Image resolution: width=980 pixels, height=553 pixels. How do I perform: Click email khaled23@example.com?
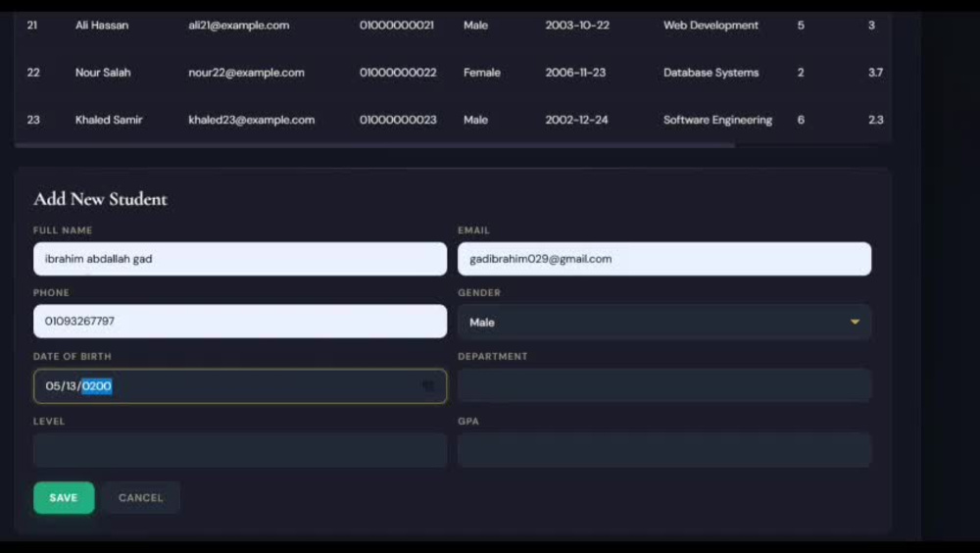[x=251, y=120]
